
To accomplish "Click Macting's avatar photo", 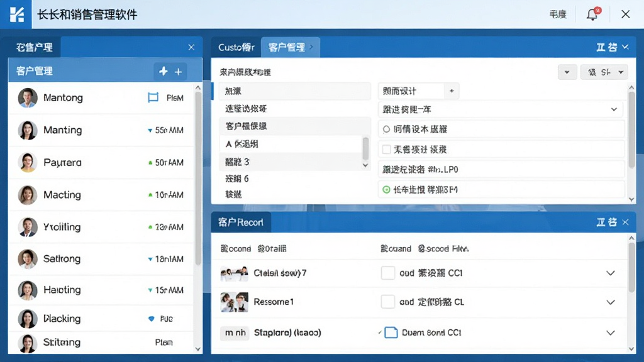I will click(28, 195).
